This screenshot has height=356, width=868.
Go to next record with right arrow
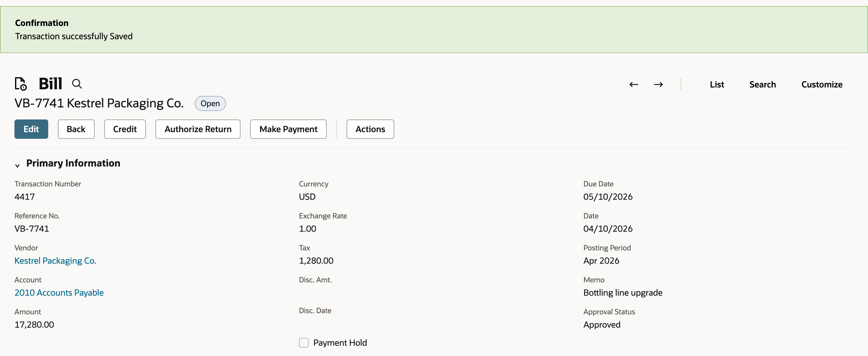click(x=659, y=84)
